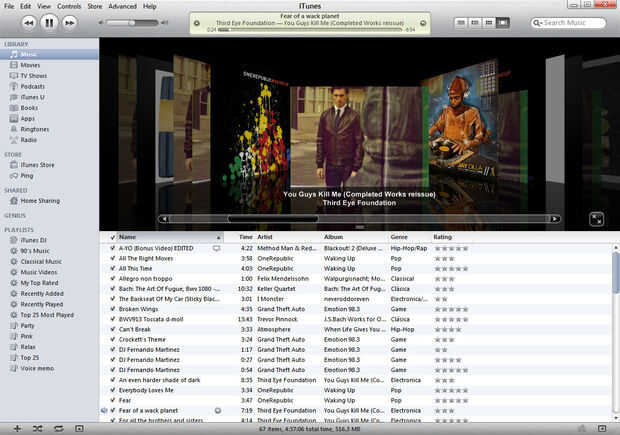Uncheck the 'All This Time' song checkbox
Image resolution: width=620 pixels, height=435 pixels.
point(113,269)
